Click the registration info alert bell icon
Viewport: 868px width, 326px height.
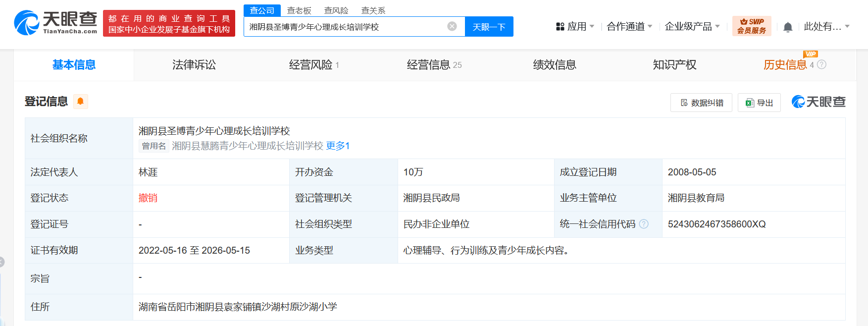[x=80, y=101]
